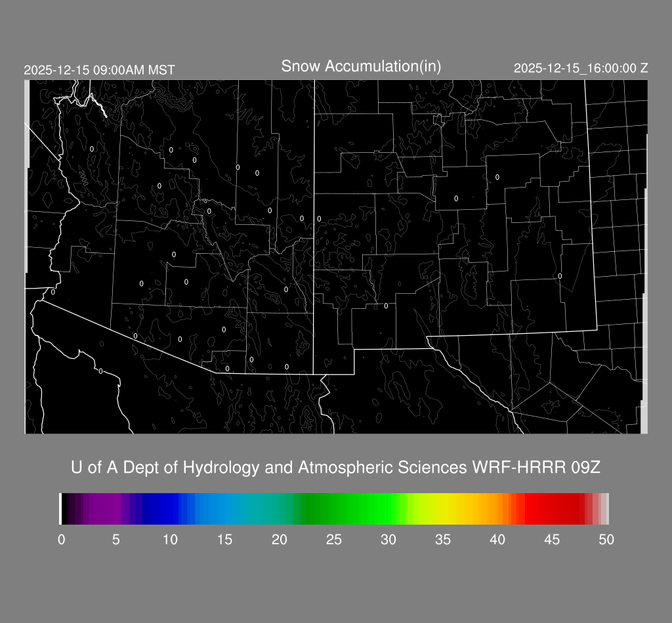Image resolution: width=672 pixels, height=623 pixels.
Task: Click the 35 label under the color bar
Action: point(442,540)
